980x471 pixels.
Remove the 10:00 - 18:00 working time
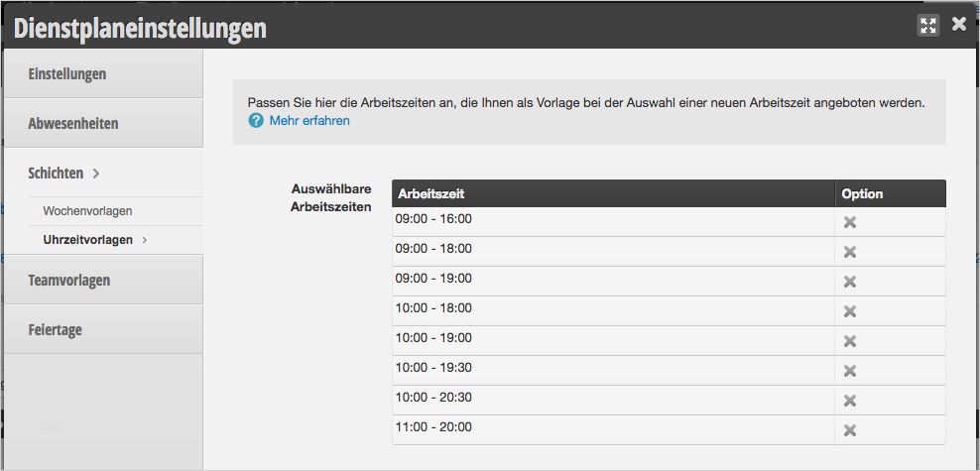[850, 311]
